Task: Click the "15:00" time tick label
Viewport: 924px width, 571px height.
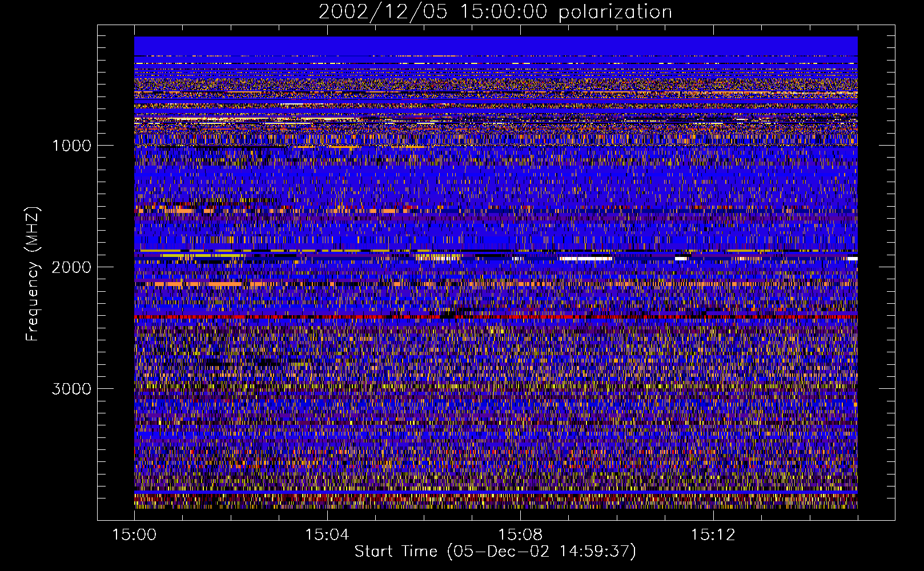Action: [134, 535]
